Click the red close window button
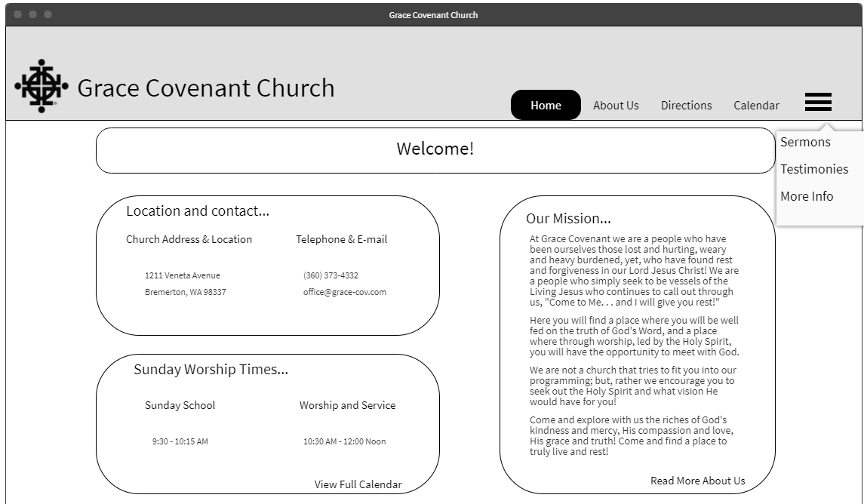This screenshot has width=864, height=504. coord(17,14)
